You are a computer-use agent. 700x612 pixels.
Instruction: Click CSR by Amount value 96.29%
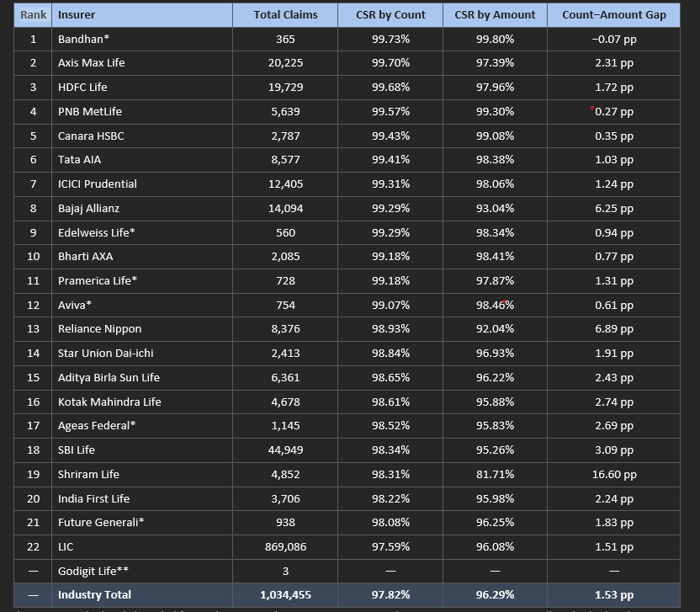495,595
